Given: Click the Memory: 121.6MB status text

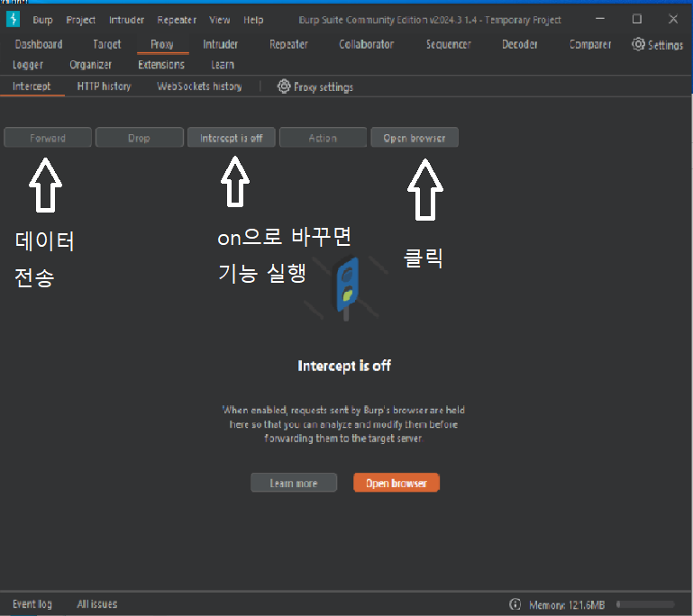Looking at the screenshot, I should click(567, 604).
